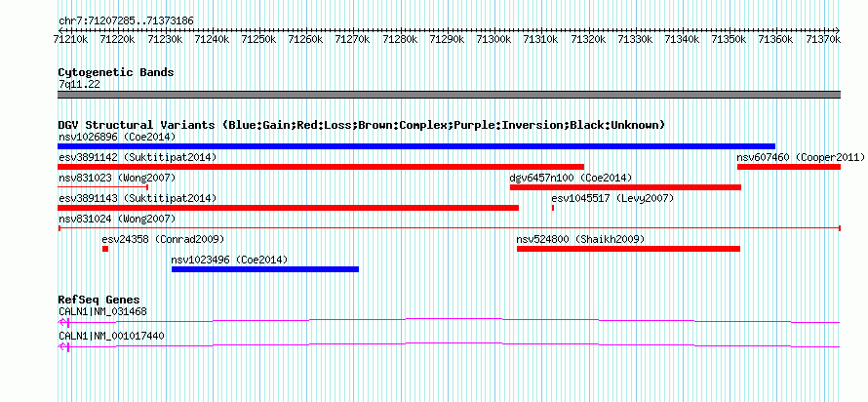Click the 71250k ruler tick label

click(258, 39)
